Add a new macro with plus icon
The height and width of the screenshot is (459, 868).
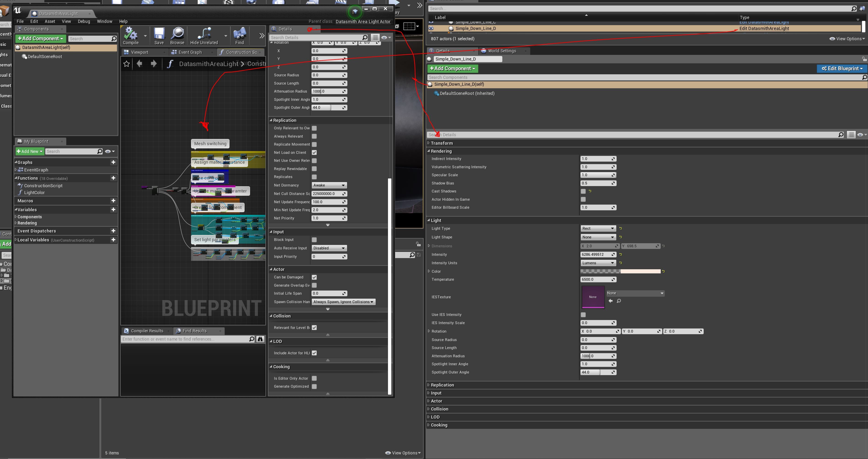coord(114,200)
